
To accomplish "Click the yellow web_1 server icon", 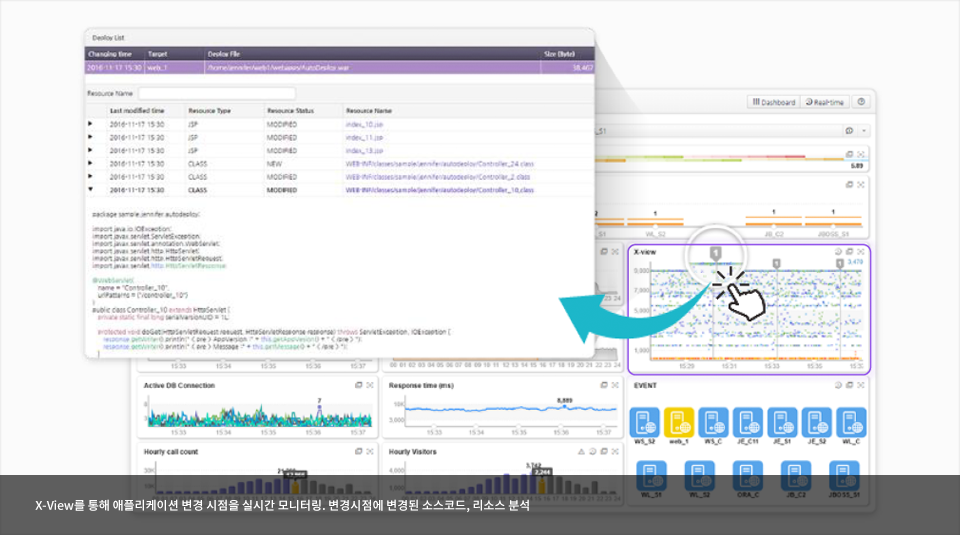I will pos(680,421).
